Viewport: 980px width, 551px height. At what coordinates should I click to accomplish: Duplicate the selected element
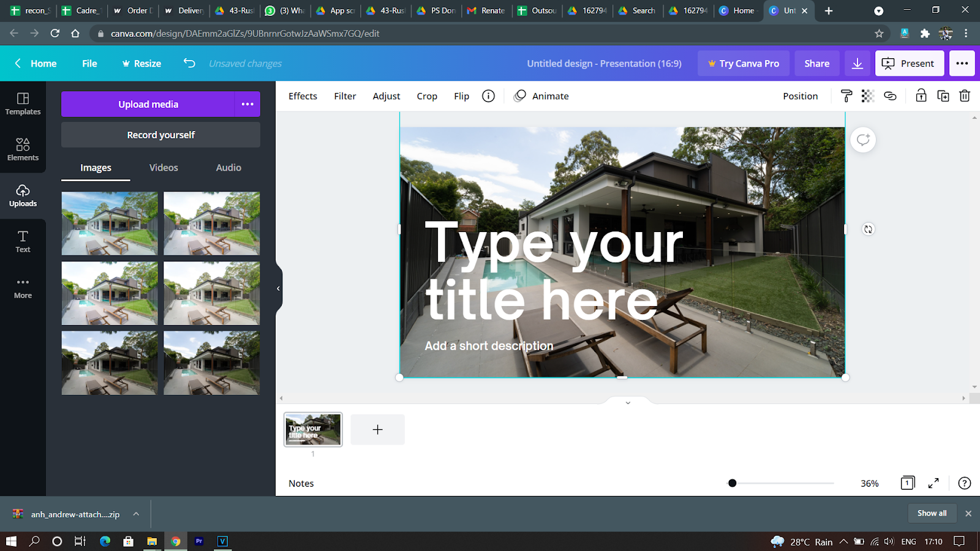pyautogui.click(x=943, y=96)
